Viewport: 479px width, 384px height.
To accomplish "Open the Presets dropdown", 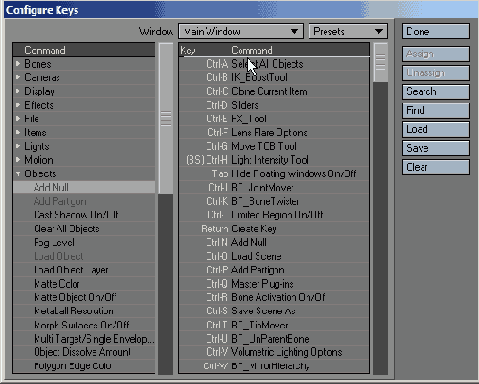I will (348, 31).
